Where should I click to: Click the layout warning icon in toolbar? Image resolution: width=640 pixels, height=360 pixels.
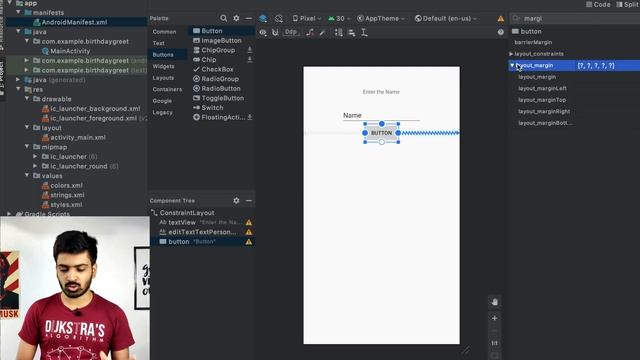(x=500, y=19)
